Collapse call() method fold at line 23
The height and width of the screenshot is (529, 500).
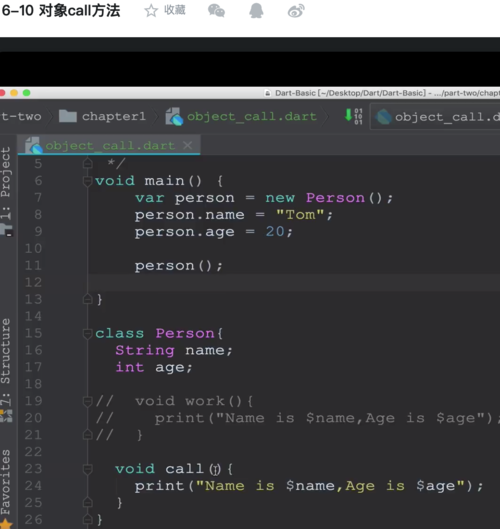point(87,469)
